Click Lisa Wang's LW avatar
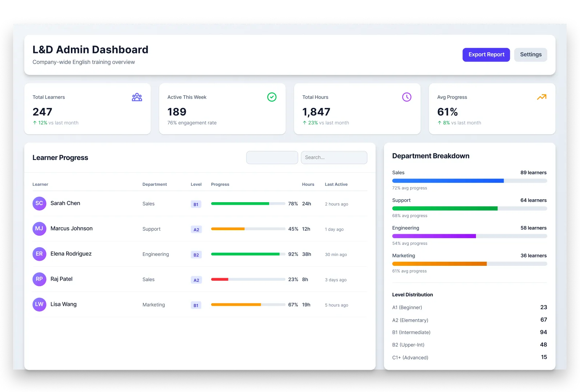 pos(39,304)
